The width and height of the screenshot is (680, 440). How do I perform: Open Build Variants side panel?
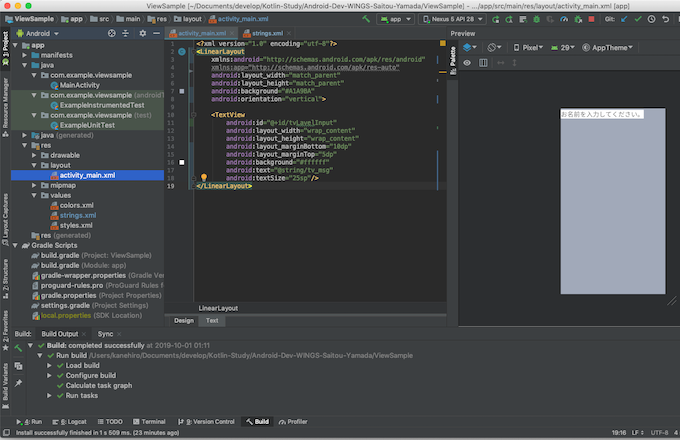click(x=5, y=385)
